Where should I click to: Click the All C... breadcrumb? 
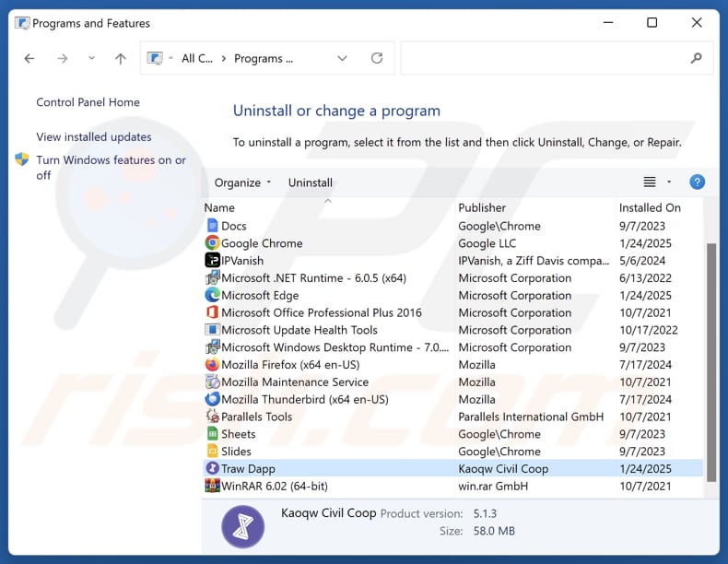point(197,58)
